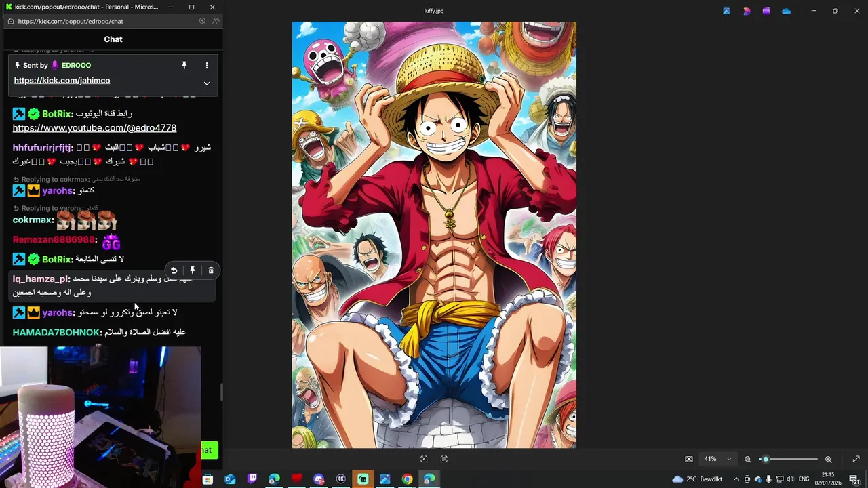
Task: Click the zoom slider handle
Action: [766, 459]
